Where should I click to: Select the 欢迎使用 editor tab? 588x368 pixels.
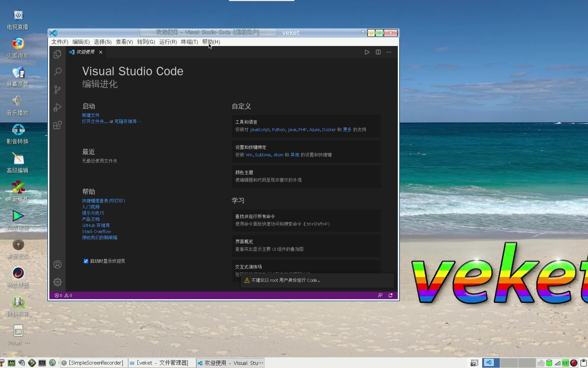coord(85,52)
